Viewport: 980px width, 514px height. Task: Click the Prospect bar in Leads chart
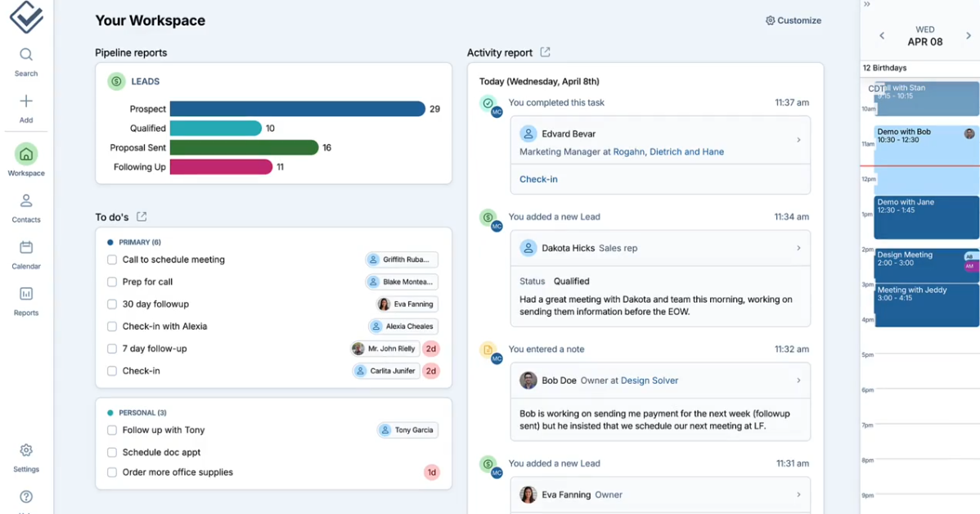coord(298,109)
